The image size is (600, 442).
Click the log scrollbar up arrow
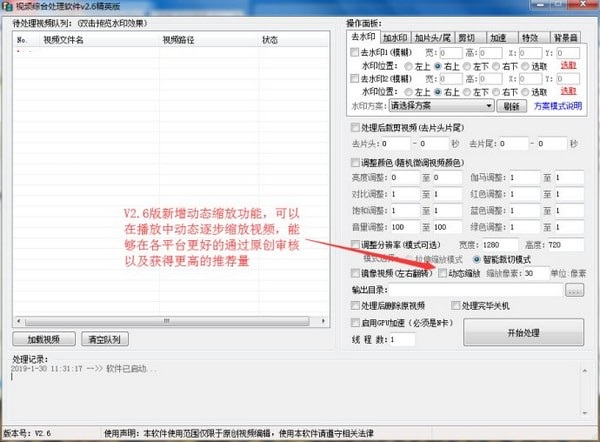pyautogui.click(x=585, y=370)
